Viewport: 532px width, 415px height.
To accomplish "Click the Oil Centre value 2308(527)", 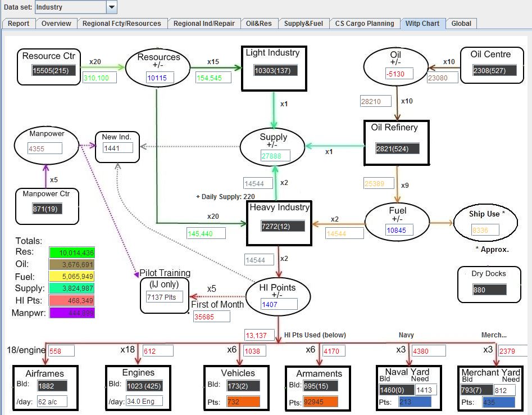I will tap(494, 70).
